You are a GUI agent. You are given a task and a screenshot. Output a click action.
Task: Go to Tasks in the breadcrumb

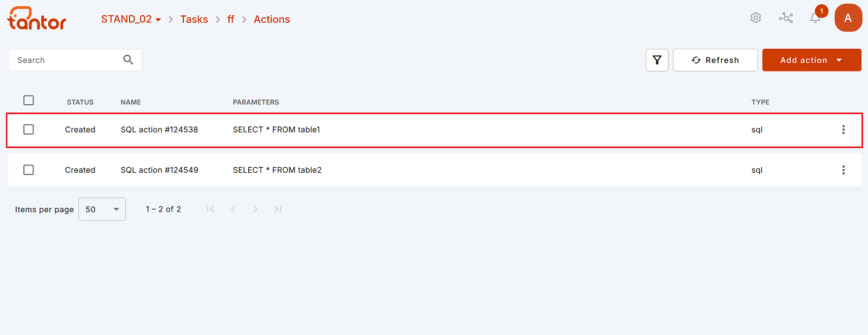[194, 19]
